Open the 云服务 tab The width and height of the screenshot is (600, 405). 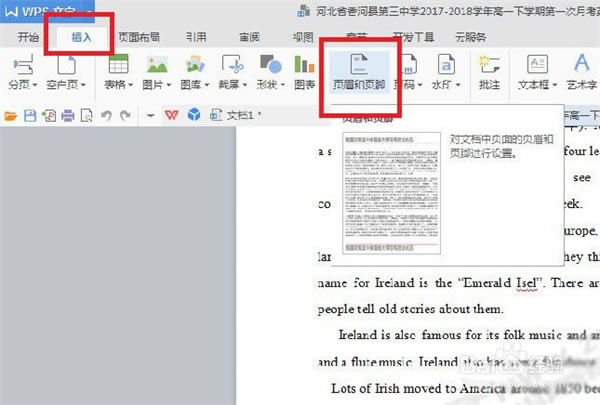471,37
